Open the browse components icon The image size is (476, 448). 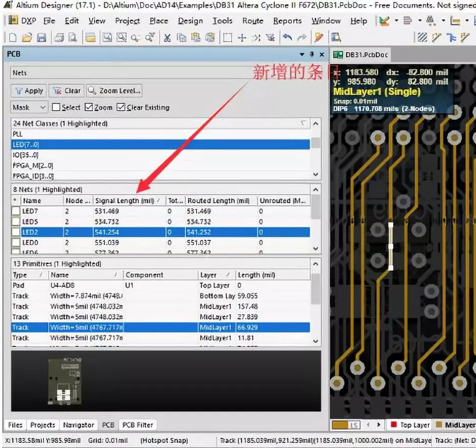(x=336, y=38)
